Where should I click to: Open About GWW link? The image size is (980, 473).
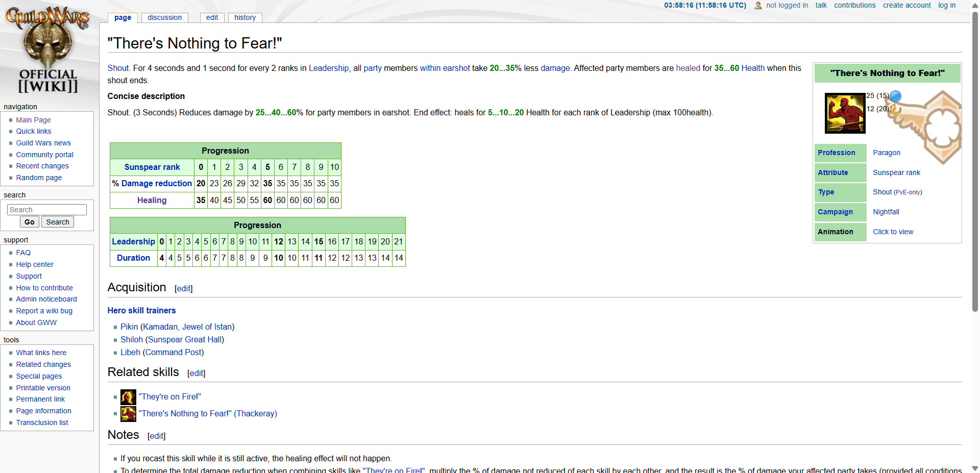(36, 322)
